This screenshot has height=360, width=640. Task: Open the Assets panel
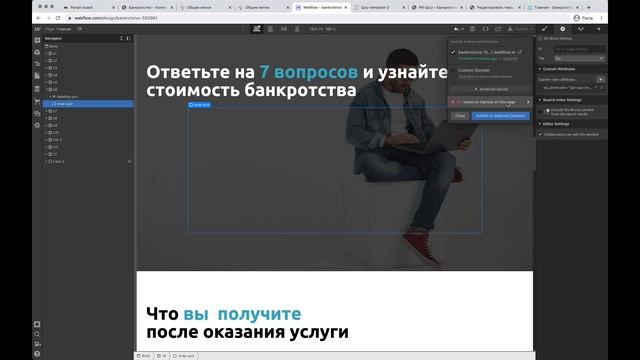pyautogui.click(x=37, y=113)
